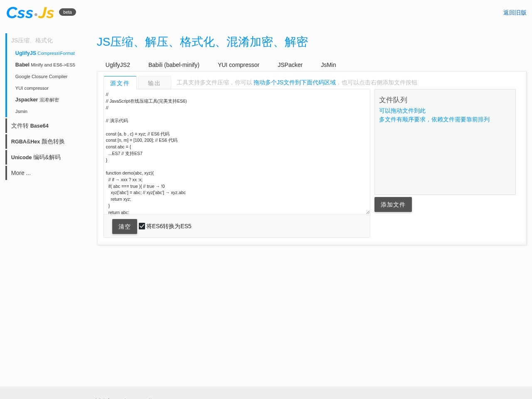The height and width of the screenshot is (399, 532).
Task: Switch to the Babili (babel-minify) tab
Action: click(174, 65)
